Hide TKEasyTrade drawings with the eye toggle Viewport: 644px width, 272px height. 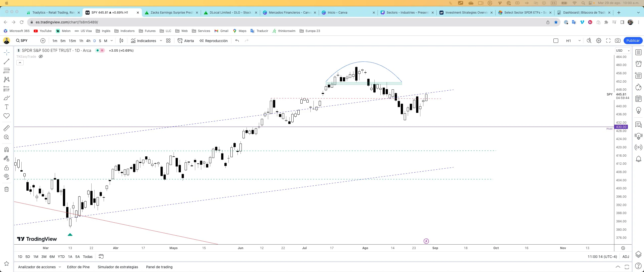[41, 56]
